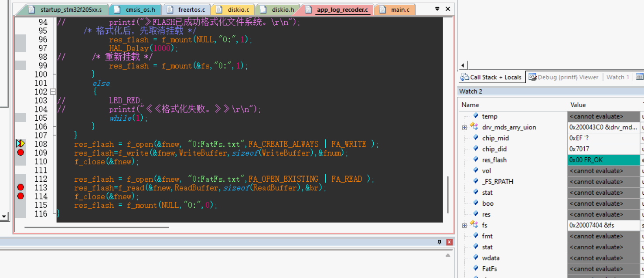Click the variable icon beside wdata
644x278 pixels.
[x=476, y=258]
